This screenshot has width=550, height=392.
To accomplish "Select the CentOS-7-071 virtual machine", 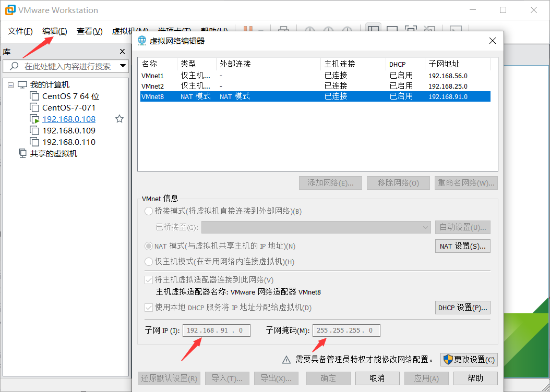I will point(69,107).
